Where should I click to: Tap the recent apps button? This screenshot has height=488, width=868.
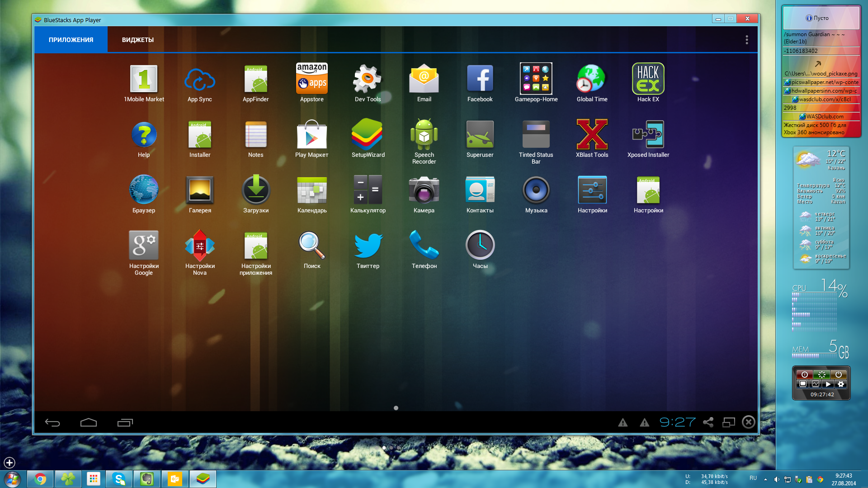click(125, 422)
